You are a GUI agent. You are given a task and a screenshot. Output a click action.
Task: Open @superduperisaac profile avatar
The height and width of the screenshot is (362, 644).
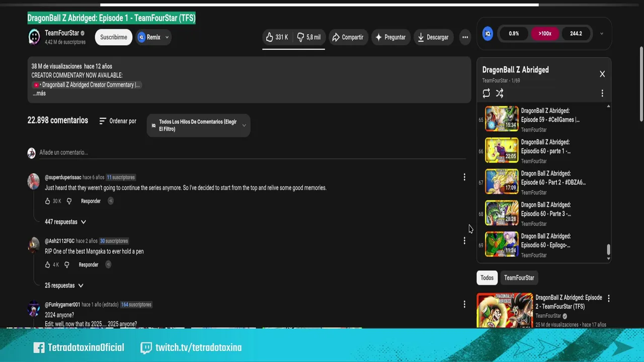pos(34,181)
